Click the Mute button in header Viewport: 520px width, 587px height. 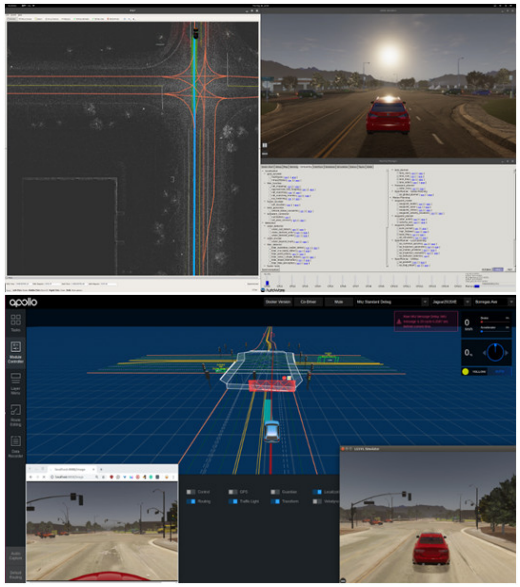pyautogui.click(x=338, y=302)
